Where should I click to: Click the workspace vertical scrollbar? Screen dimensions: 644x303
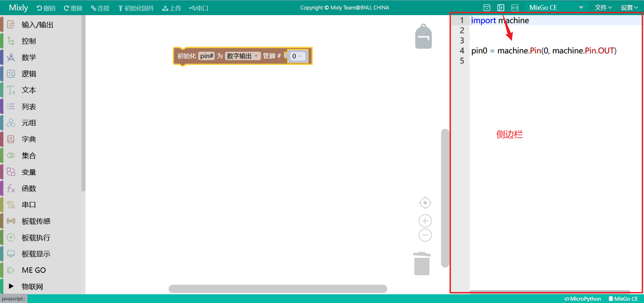pyautogui.click(x=445, y=198)
